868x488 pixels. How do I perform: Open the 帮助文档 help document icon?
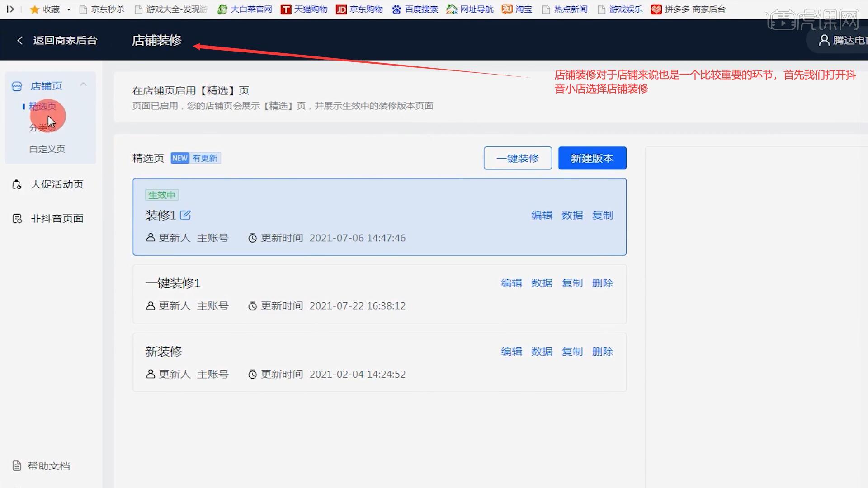pyautogui.click(x=17, y=466)
